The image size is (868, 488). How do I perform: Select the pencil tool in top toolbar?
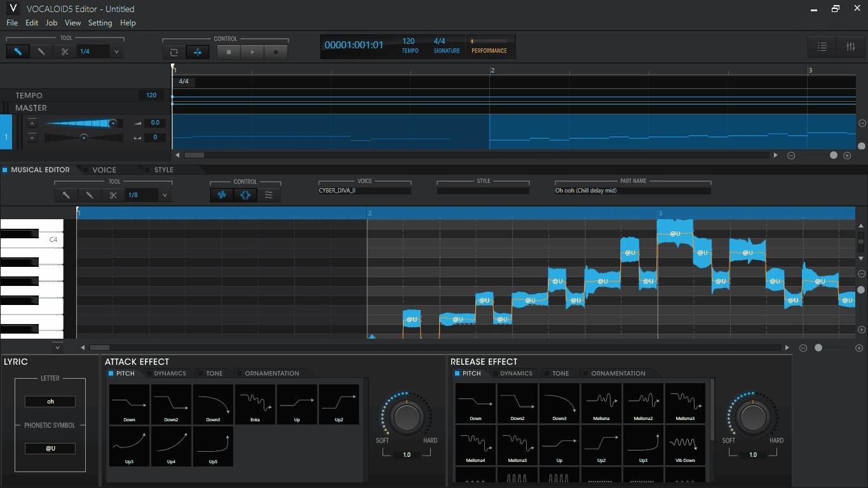(41, 51)
